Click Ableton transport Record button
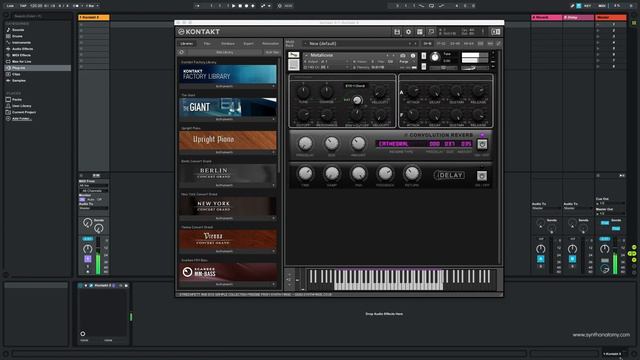This screenshot has width=640, height=360. pos(247,6)
